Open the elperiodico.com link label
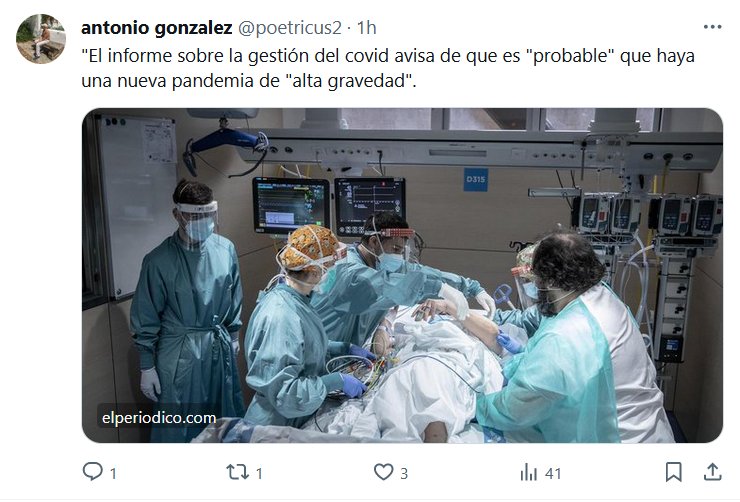The image size is (740, 502). click(x=159, y=418)
